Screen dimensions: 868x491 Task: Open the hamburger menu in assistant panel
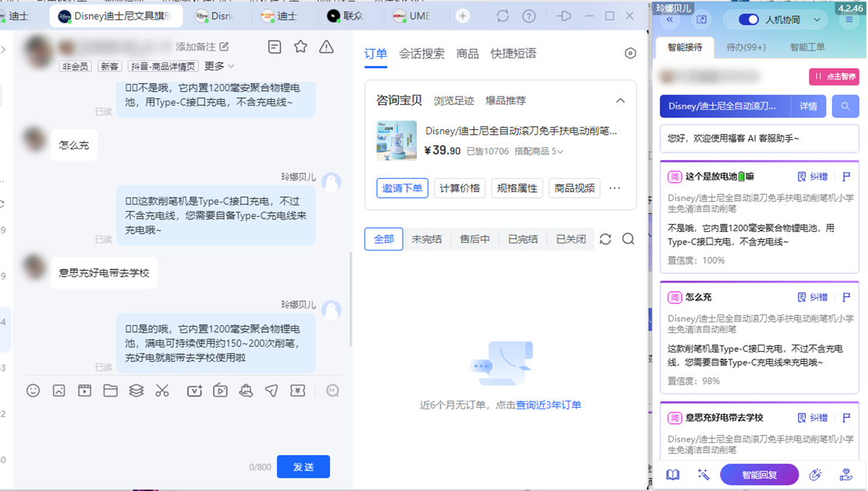click(x=849, y=20)
